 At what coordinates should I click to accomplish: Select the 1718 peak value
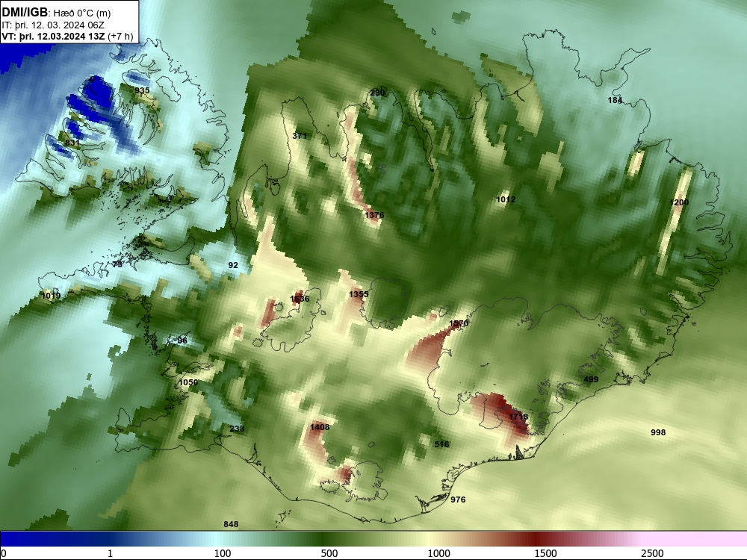pyautogui.click(x=518, y=417)
